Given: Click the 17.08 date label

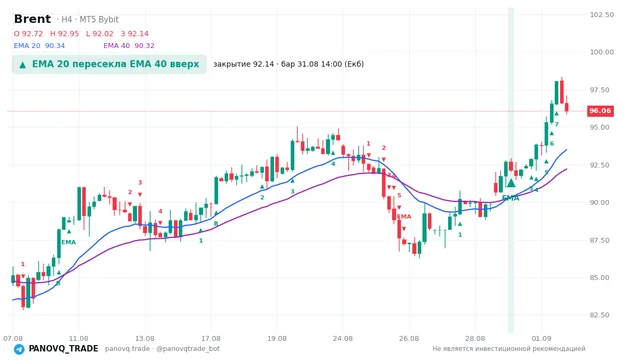Looking at the screenshot, I should tap(211, 338).
